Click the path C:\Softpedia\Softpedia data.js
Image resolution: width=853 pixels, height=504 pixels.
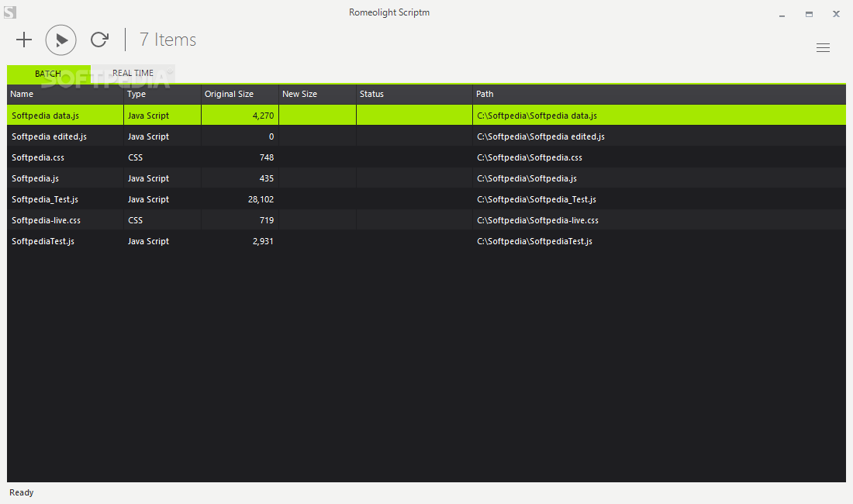pos(537,116)
